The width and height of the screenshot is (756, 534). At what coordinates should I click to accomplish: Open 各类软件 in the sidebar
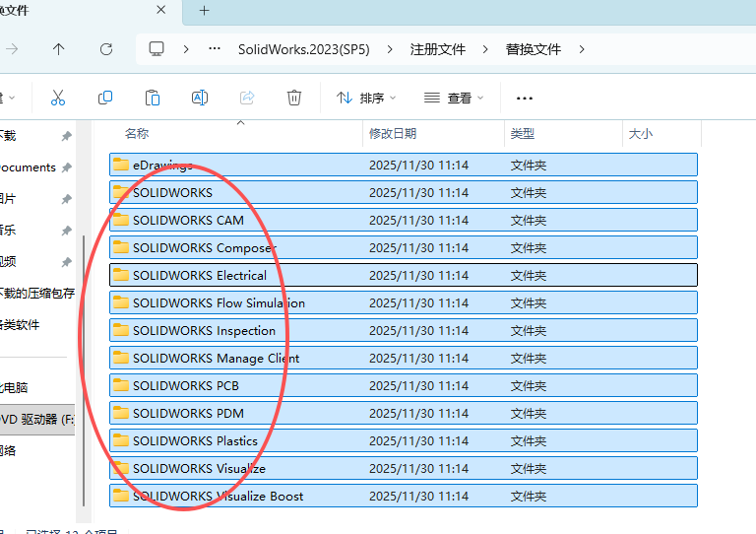pos(20,325)
